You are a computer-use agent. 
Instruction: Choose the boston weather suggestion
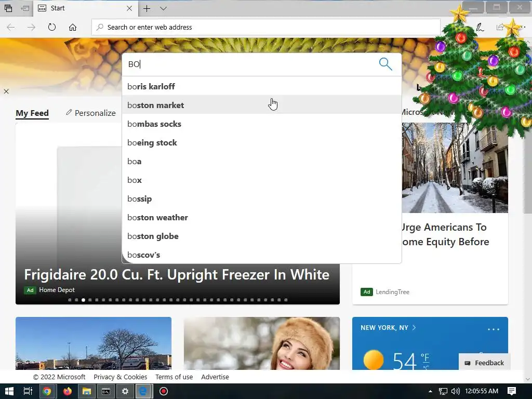(262, 217)
